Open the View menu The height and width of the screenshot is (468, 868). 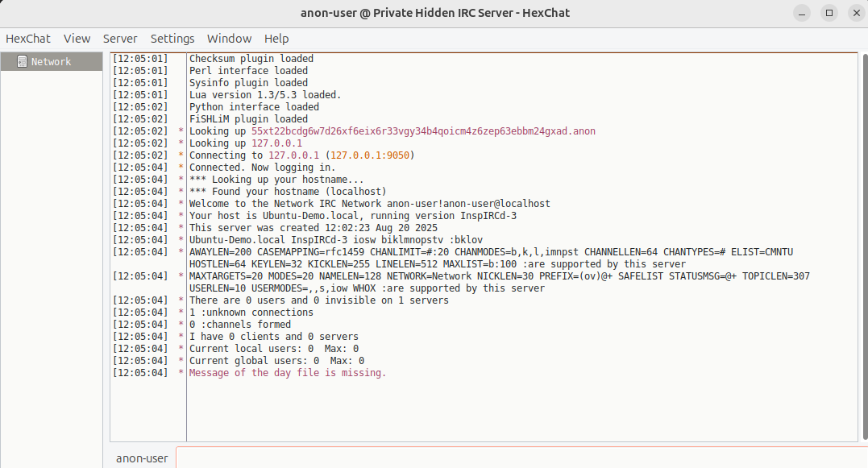tap(77, 39)
